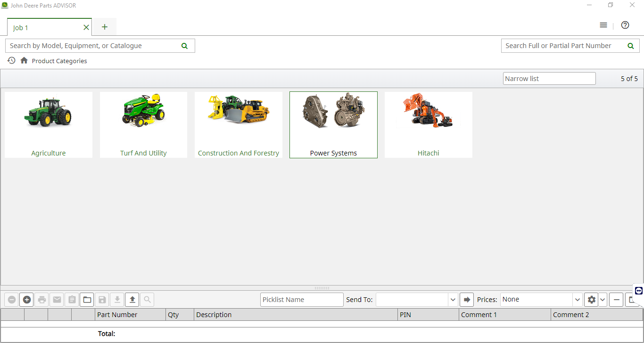Click the Search Full or Partial Part Number field
This screenshot has width=644, height=343.
(570, 46)
